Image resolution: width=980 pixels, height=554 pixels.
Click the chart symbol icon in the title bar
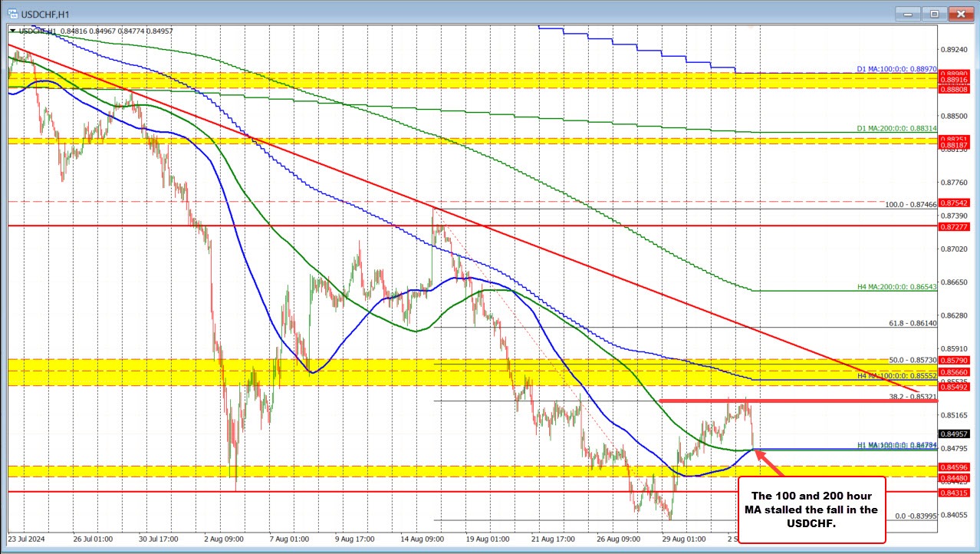click(12, 13)
